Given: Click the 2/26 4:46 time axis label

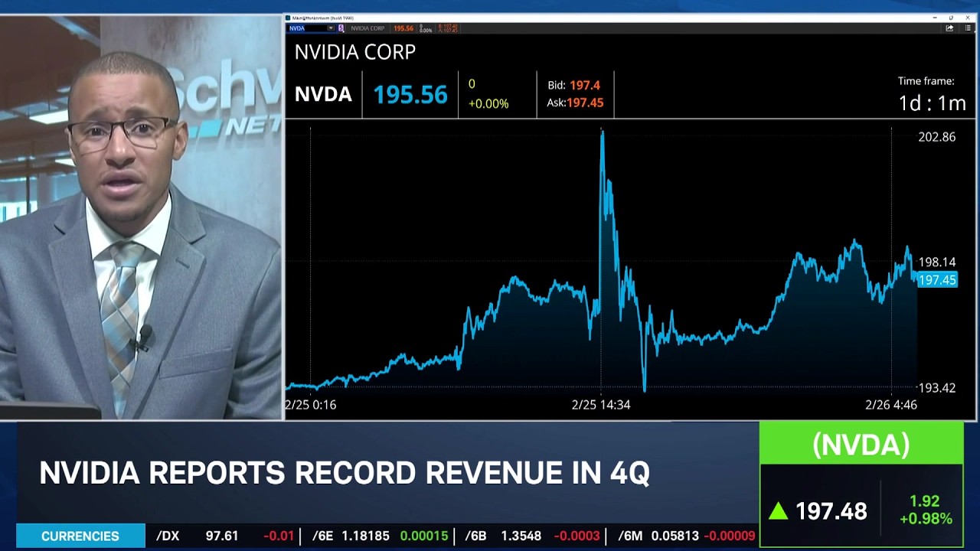Looking at the screenshot, I should [x=891, y=405].
